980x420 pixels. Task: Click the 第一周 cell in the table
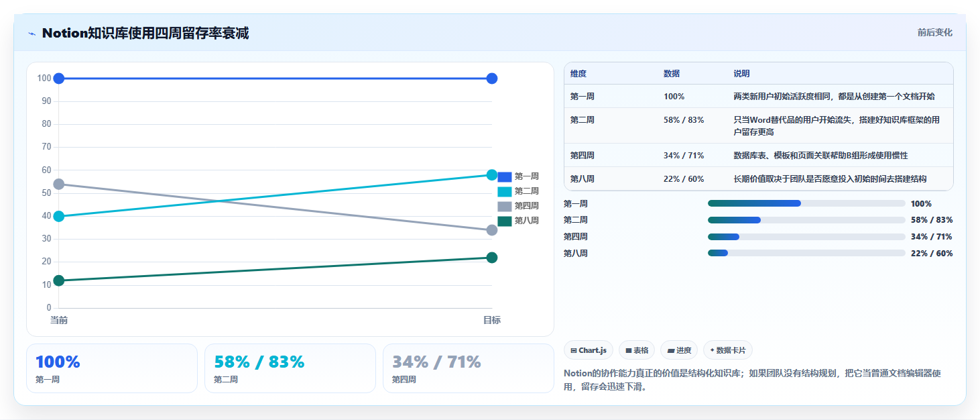click(x=583, y=97)
